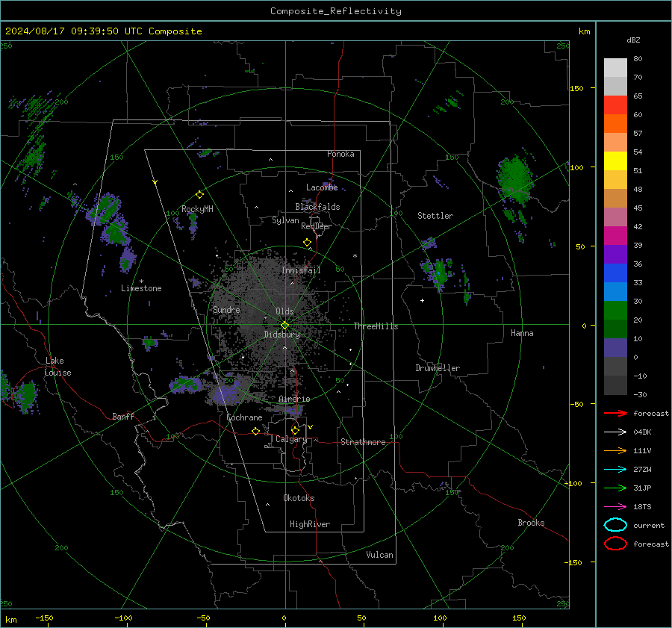Pick the bright green swatch on dBZ scale
The width and height of the screenshot is (672, 628).
(615, 310)
